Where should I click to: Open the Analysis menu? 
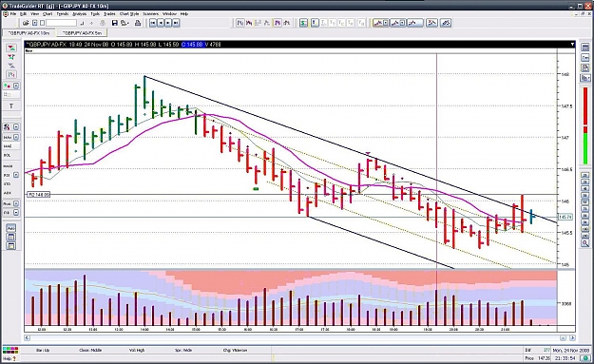click(x=79, y=13)
